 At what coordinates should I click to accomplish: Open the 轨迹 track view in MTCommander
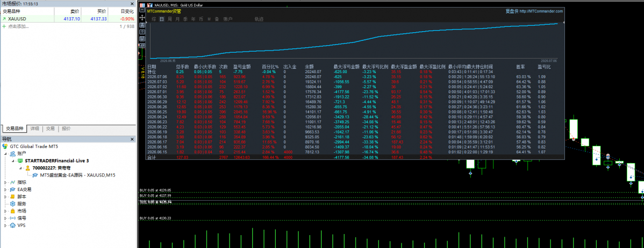pos(259,19)
